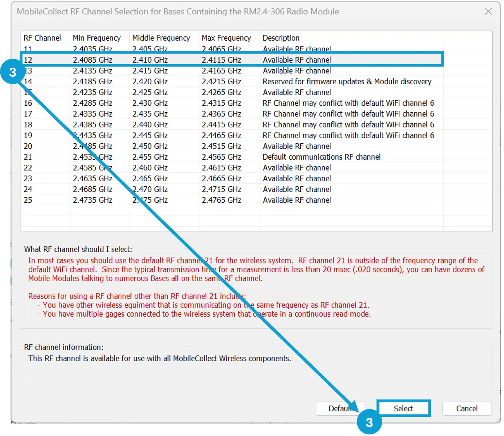Click the Middle Frequency column header
This screenshot has height=436, width=504.
click(x=161, y=38)
